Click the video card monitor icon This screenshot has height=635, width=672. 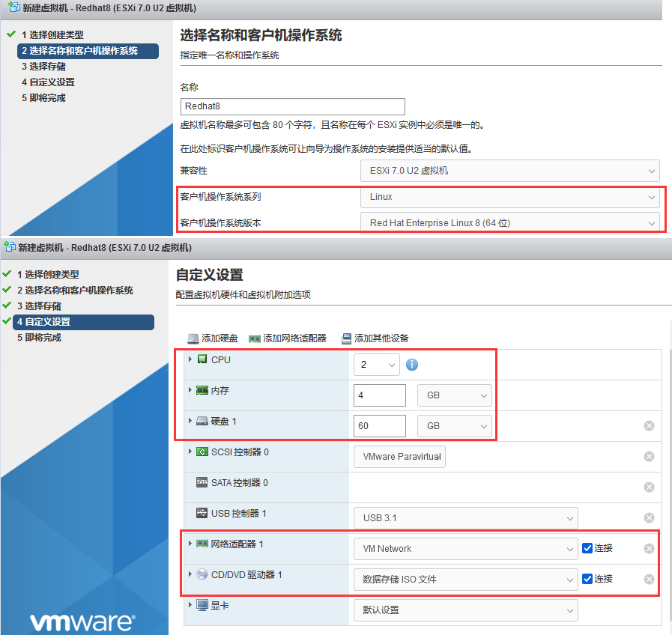202,605
